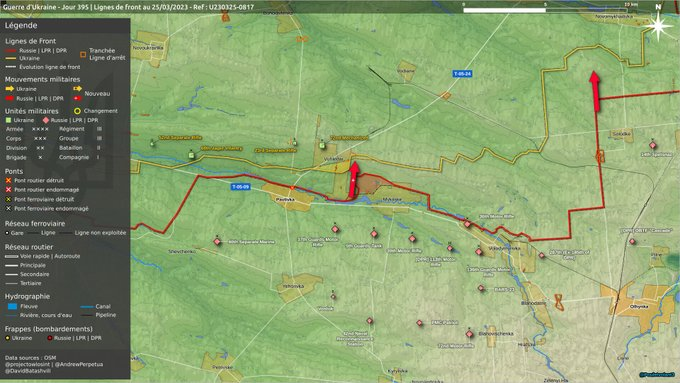This screenshot has height=383, width=680.
Task: Click the 14th Spetsnaz unit diamond
Action: [653, 145]
